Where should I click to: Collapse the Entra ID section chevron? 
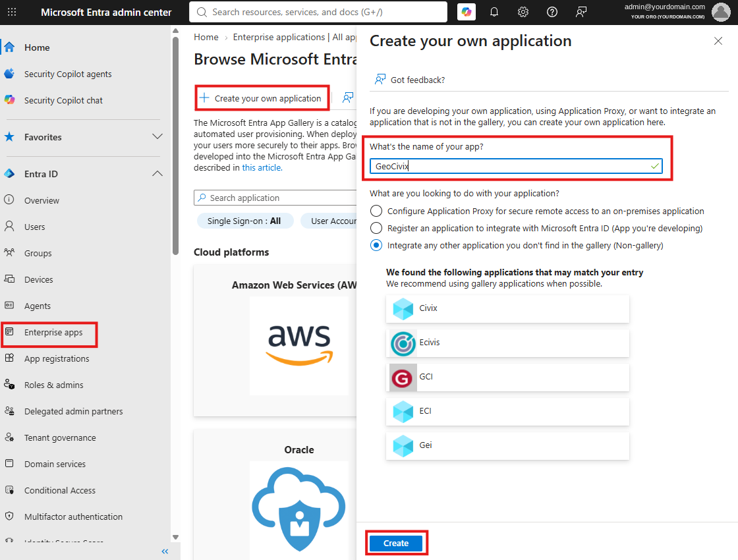157,174
